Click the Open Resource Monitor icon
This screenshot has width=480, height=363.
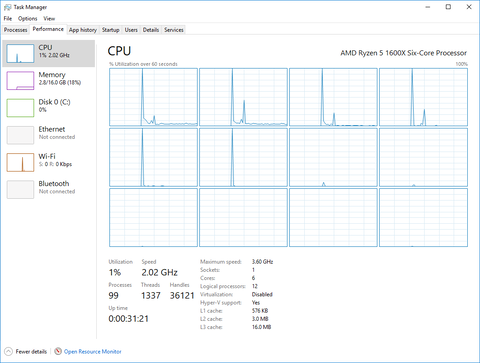click(58, 351)
